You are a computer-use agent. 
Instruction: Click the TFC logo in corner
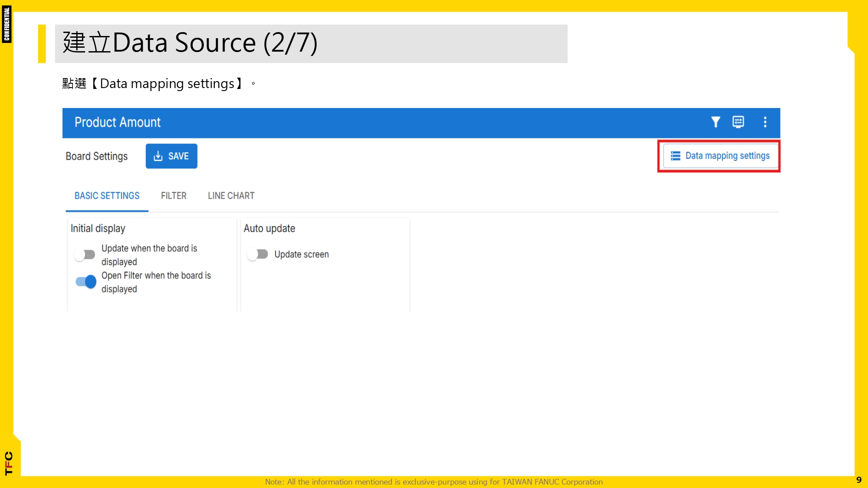pos(9,463)
